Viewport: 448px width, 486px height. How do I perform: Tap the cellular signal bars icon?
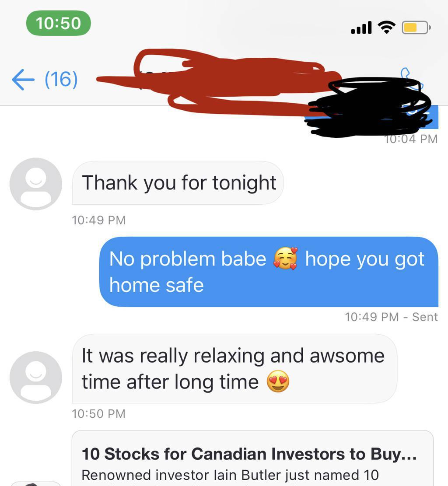[x=361, y=28]
